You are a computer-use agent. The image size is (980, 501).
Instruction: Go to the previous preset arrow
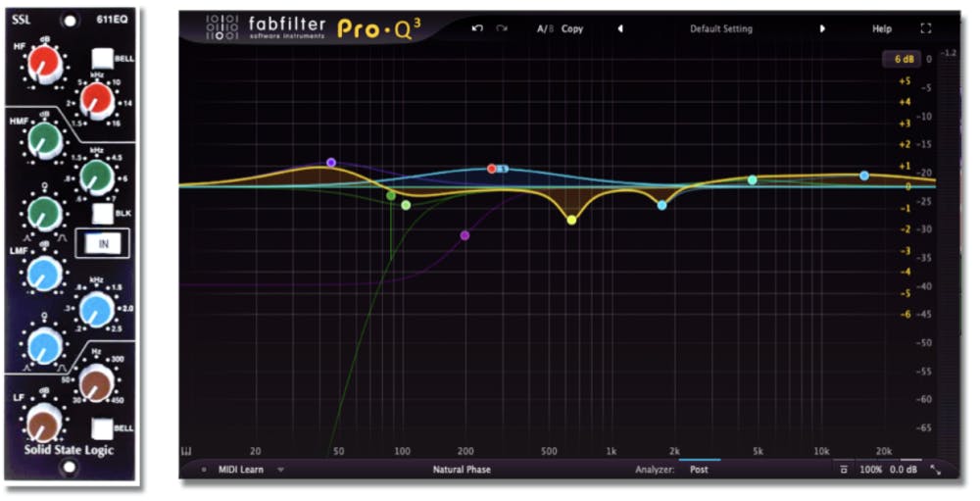coord(620,28)
